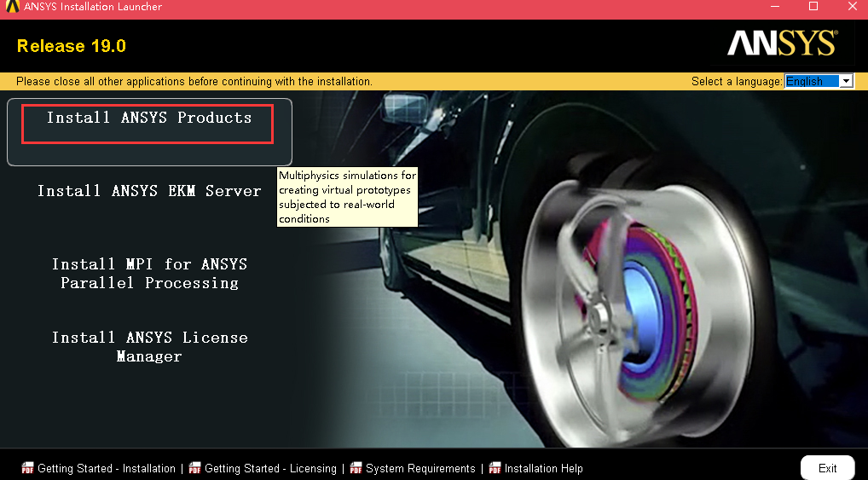Click Install ANSYS Products

click(x=149, y=132)
